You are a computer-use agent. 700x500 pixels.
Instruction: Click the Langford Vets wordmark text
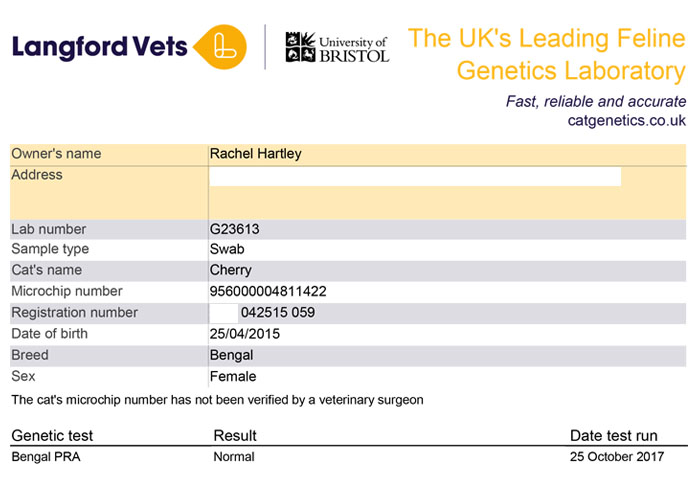tap(98, 46)
